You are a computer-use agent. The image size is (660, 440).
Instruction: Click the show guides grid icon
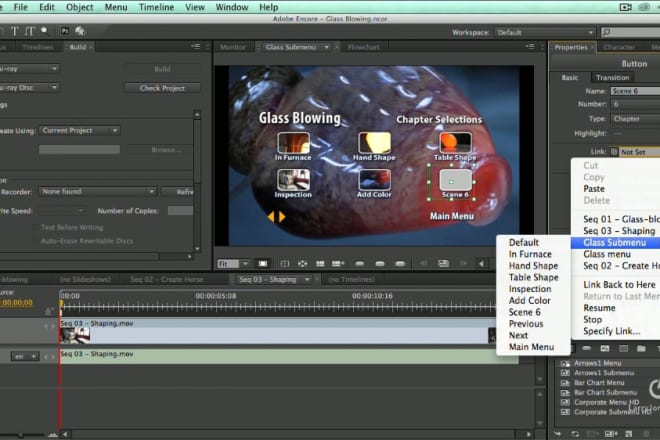click(x=320, y=264)
